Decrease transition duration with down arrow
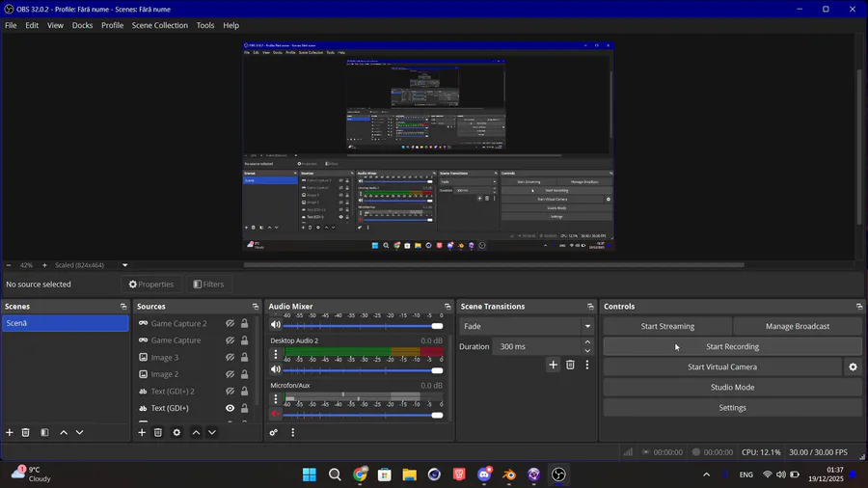Image resolution: width=868 pixels, height=488 pixels. tap(587, 351)
